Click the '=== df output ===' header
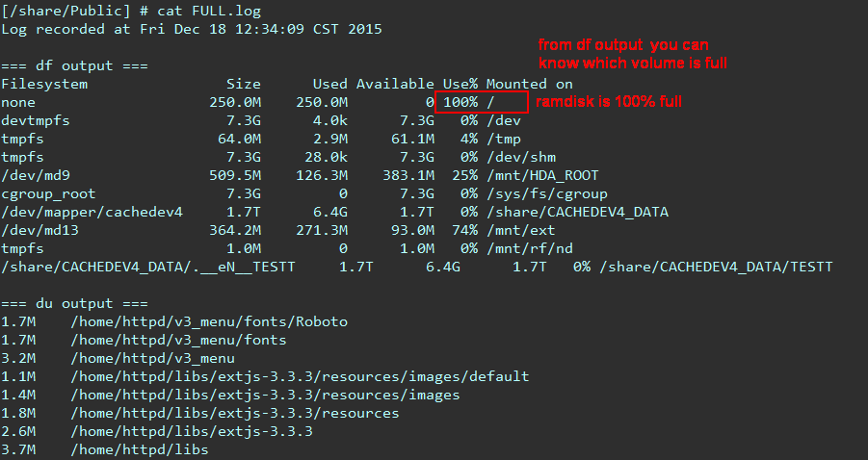 pyautogui.click(x=74, y=65)
